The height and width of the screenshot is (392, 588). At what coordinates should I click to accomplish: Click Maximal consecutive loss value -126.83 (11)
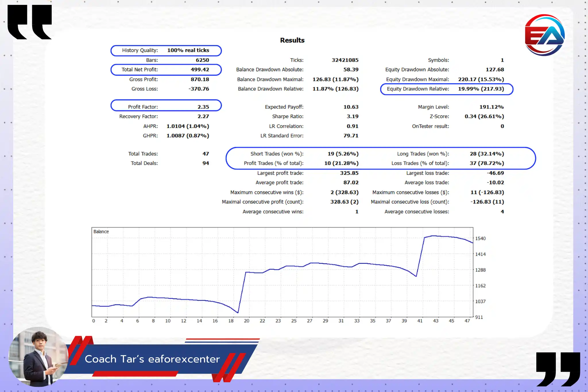tap(487, 202)
